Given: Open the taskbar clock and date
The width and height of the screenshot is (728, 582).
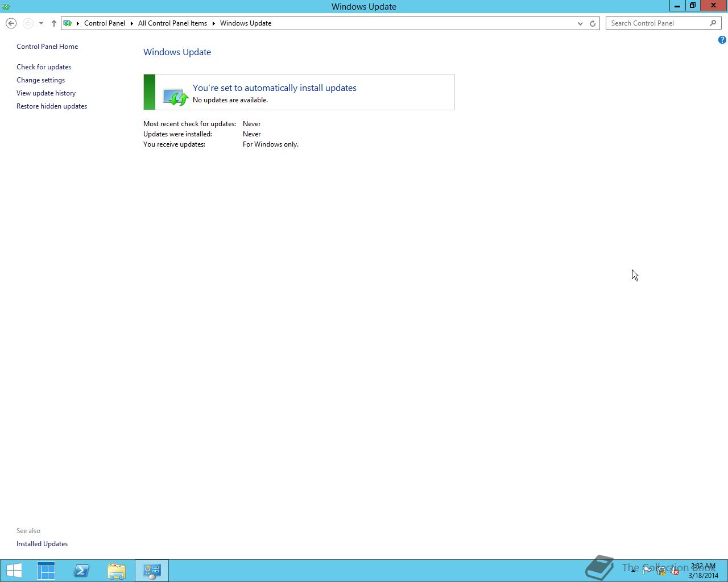Looking at the screenshot, I should point(704,571).
